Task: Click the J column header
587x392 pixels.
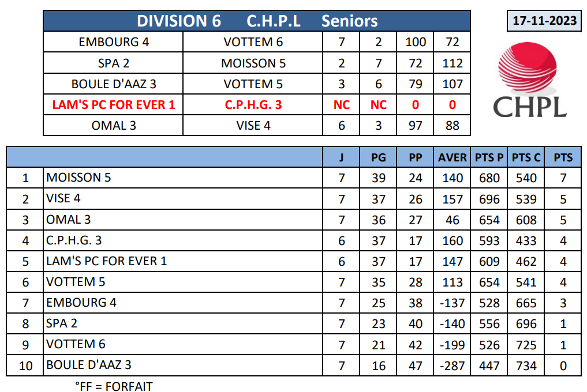Action: 341,157
